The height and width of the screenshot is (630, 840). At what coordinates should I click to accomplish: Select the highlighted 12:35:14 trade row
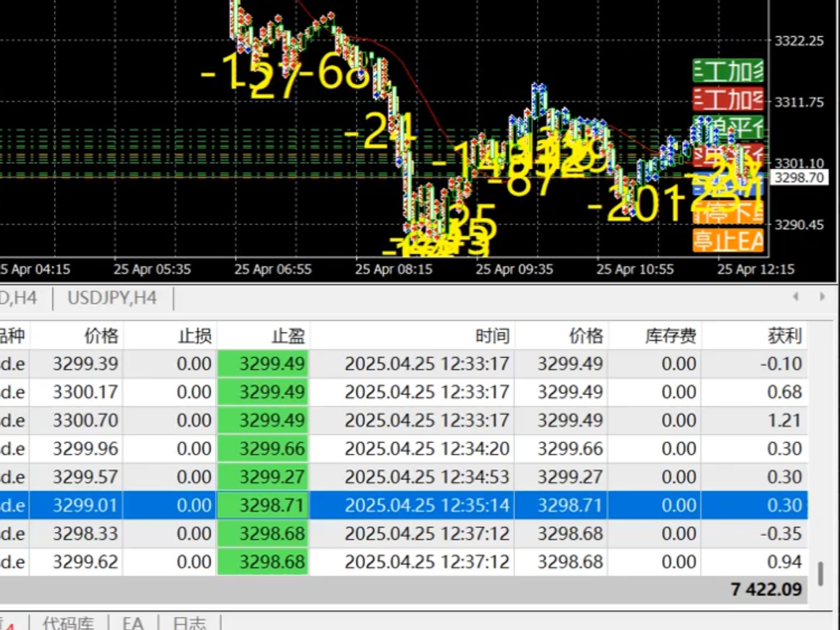coord(427,505)
